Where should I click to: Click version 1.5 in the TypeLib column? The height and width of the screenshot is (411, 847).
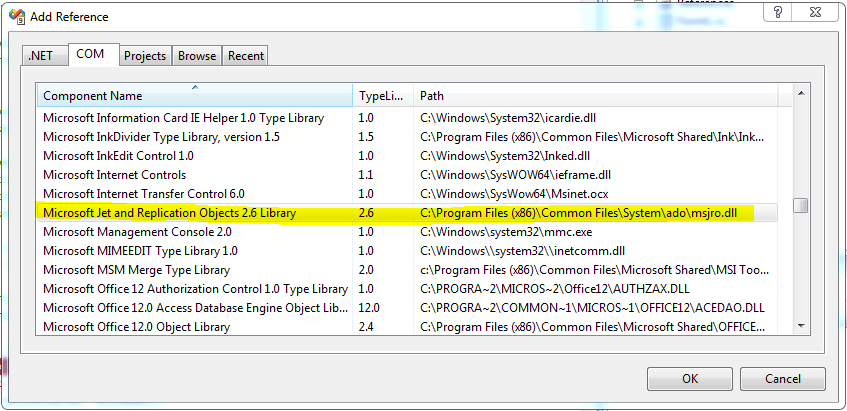(366, 137)
